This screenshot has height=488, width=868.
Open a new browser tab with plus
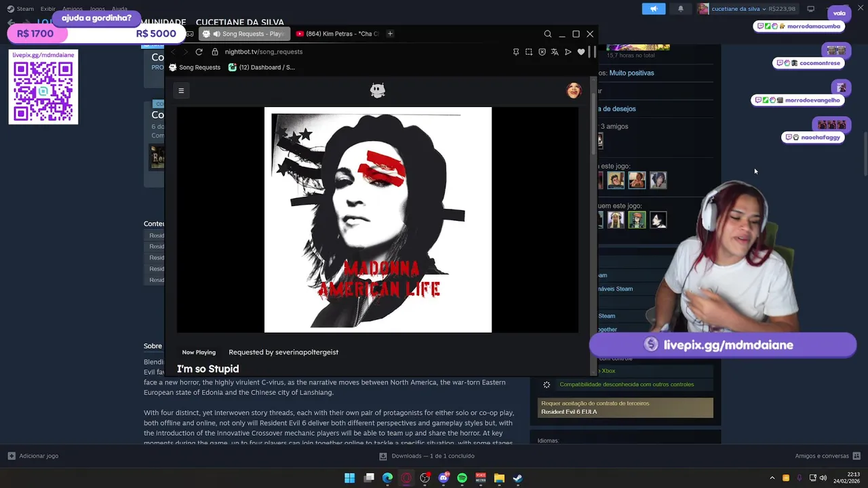click(390, 33)
